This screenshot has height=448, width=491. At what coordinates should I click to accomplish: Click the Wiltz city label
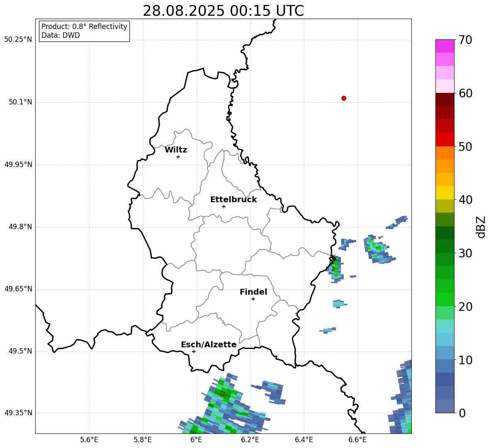tap(176, 150)
